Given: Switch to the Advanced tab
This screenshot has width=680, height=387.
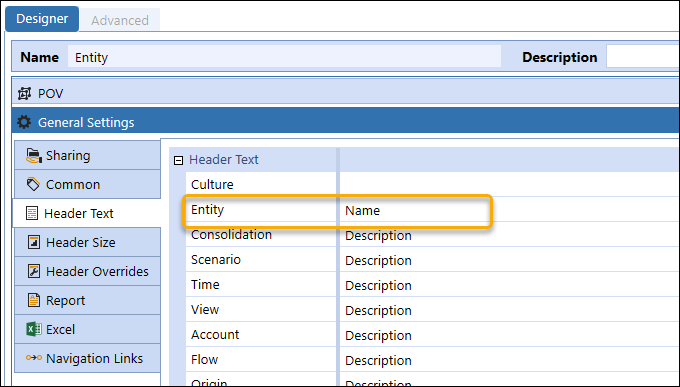Looking at the screenshot, I should [120, 20].
